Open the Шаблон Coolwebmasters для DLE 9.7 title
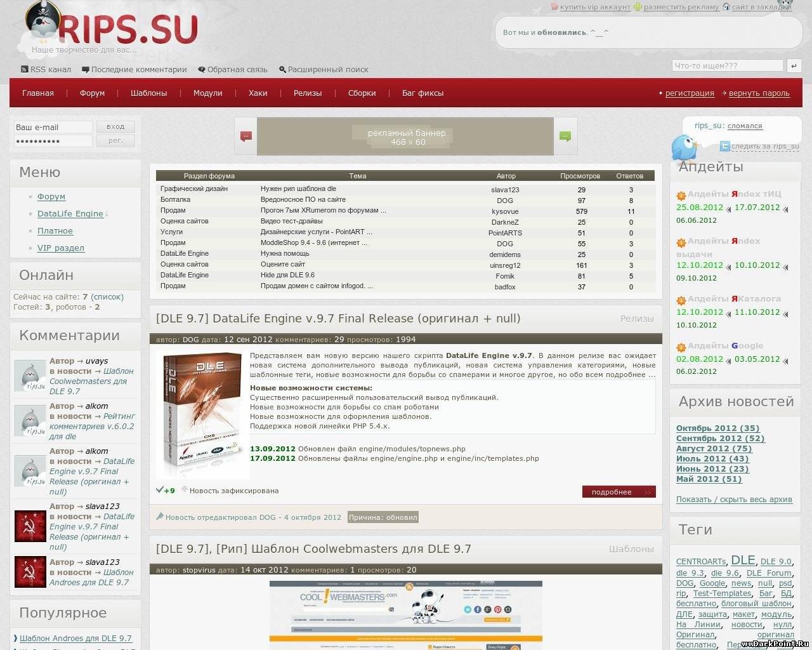Screen dimensions: 812x650 click(313, 548)
